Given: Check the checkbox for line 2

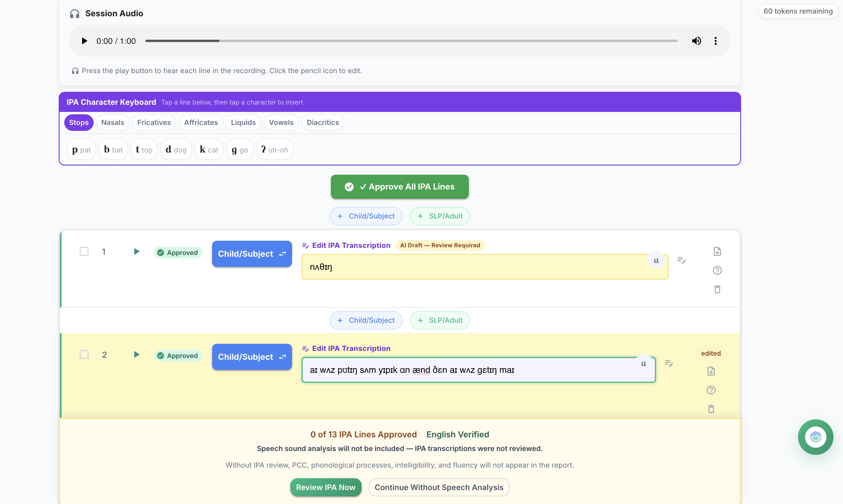Looking at the screenshot, I should [x=84, y=354].
